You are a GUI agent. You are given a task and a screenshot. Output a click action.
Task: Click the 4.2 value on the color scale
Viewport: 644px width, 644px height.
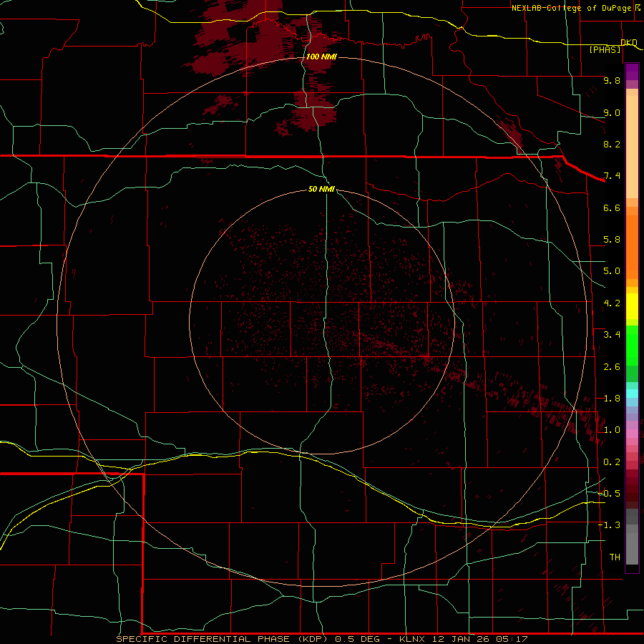click(612, 303)
